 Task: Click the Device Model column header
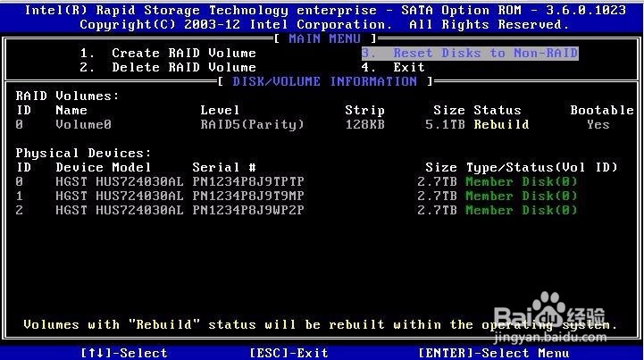(104, 167)
